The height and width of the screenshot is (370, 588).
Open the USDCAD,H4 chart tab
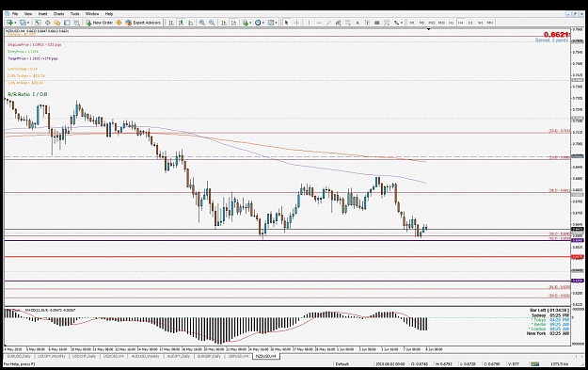click(x=115, y=356)
